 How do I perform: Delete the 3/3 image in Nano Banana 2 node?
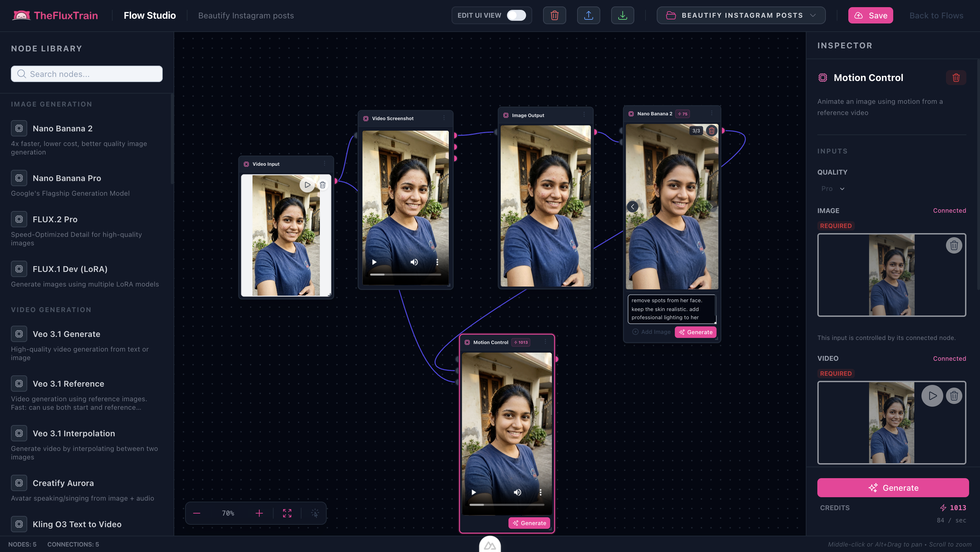coord(712,130)
